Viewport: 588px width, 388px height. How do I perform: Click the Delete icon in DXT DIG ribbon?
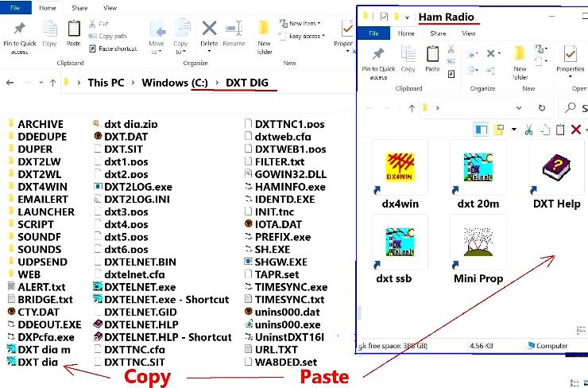click(x=209, y=29)
